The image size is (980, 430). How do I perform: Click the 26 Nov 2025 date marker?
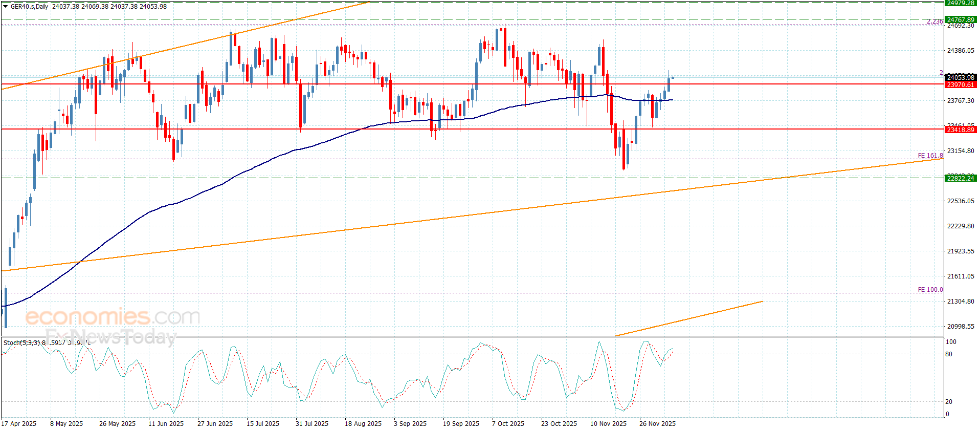(657, 423)
